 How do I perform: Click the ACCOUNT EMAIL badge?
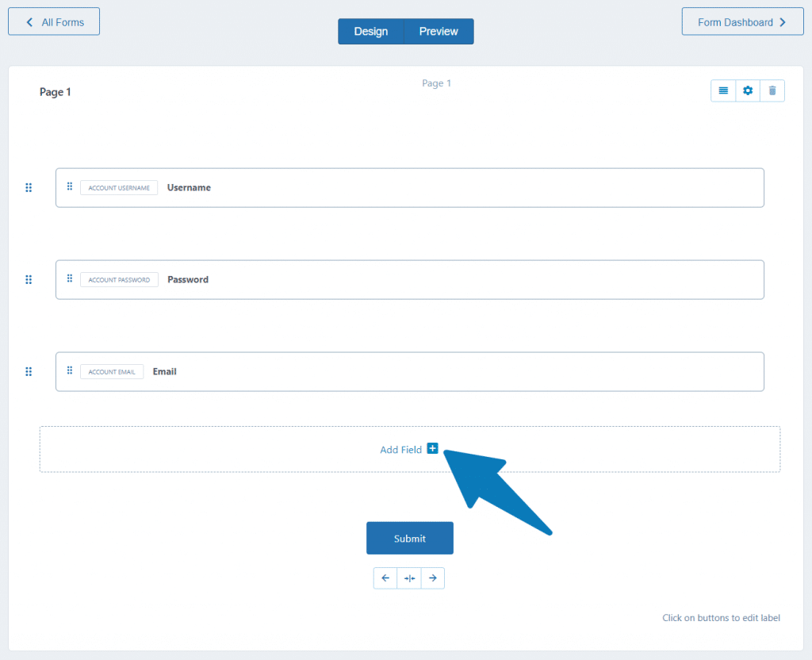pos(112,371)
